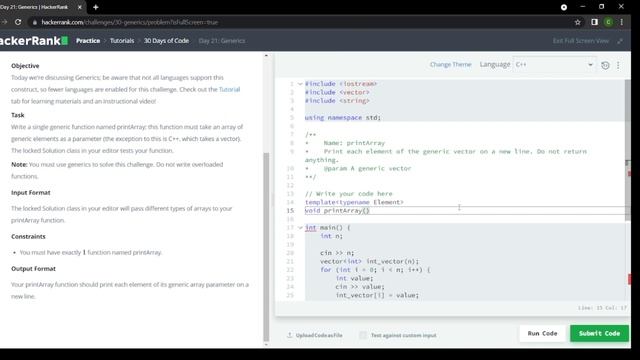Click '#include <iostream>' line
The height and width of the screenshot is (360, 640).
tap(341, 84)
